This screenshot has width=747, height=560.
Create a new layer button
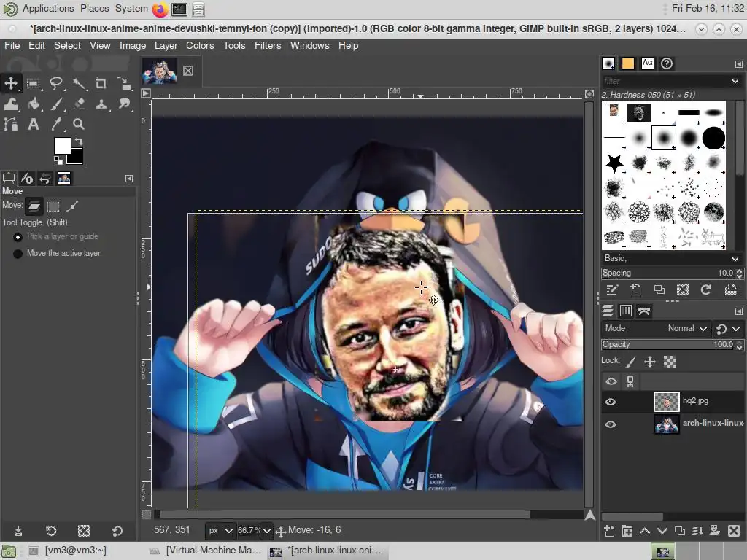point(609,531)
